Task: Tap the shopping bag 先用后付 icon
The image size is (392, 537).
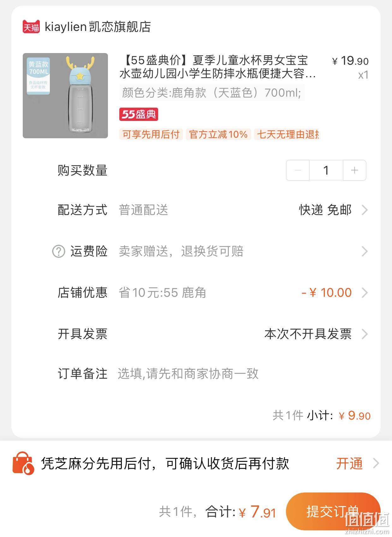Action: [23, 463]
